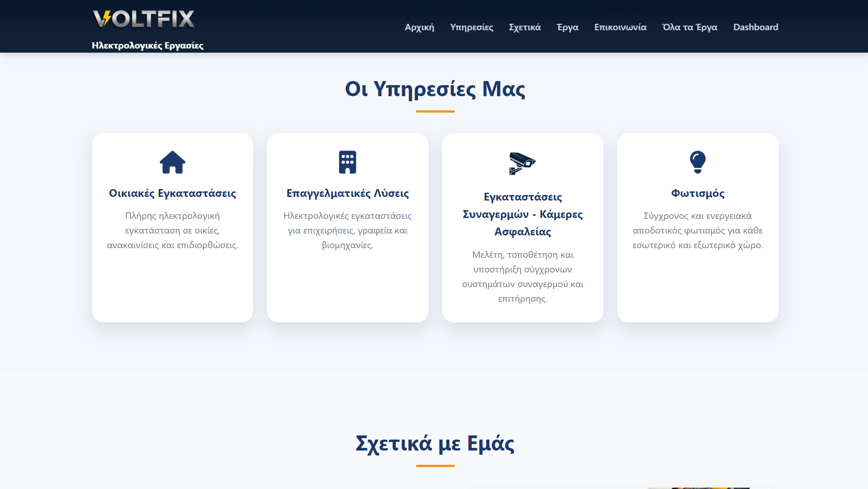Select the Οικιακές Εγκαταστάσεις card title
The image size is (868, 489).
click(173, 193)
